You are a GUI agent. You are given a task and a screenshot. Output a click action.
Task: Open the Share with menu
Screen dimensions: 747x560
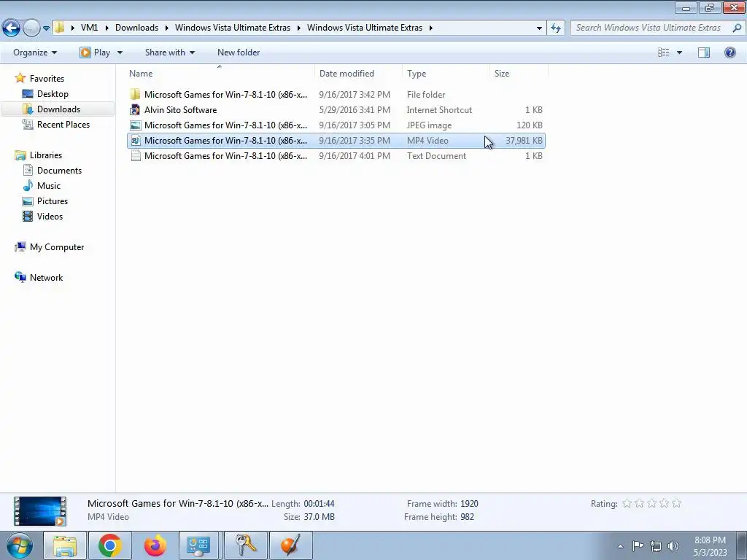169,52
